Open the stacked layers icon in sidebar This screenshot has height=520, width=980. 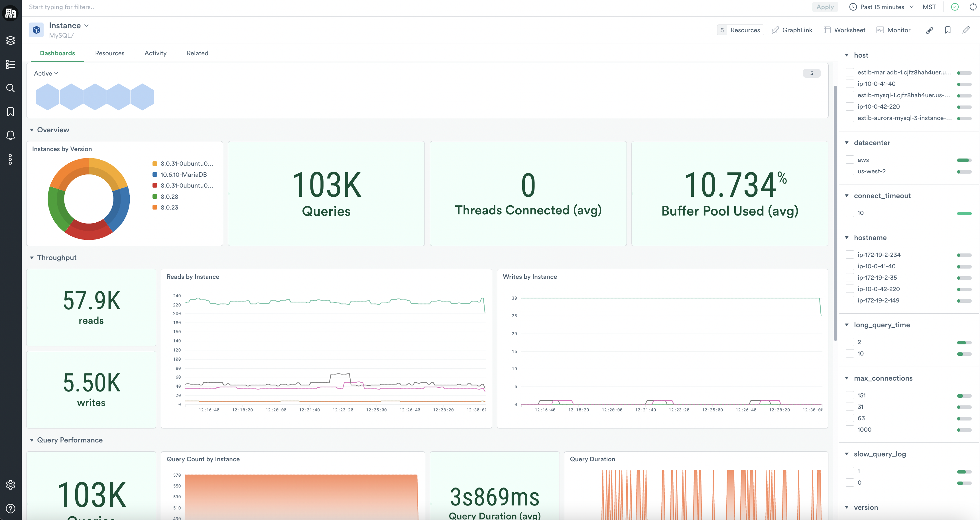10,40
